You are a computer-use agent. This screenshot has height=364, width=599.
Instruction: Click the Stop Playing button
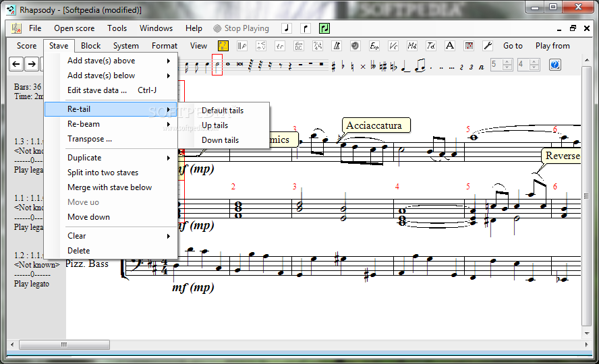[241, 28]
